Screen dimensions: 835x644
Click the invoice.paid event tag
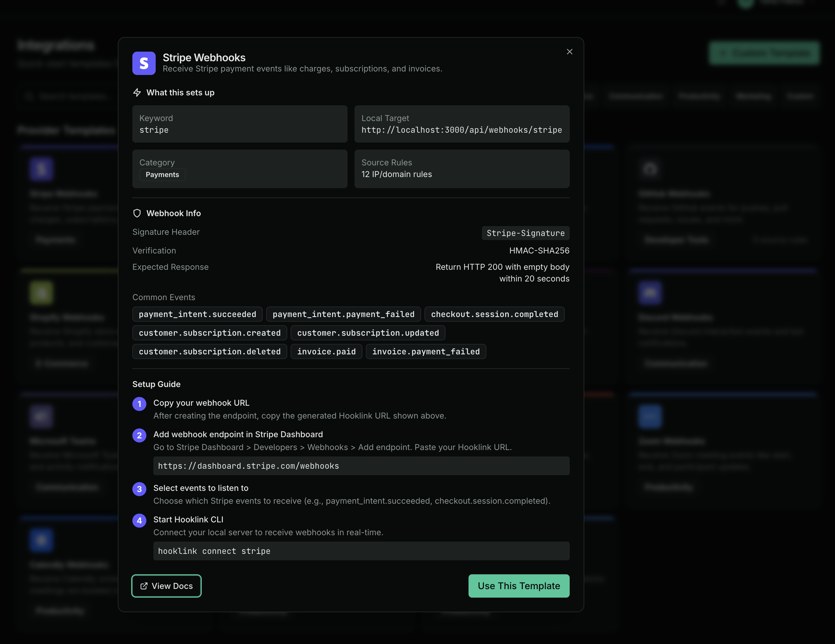click(326, 351)
